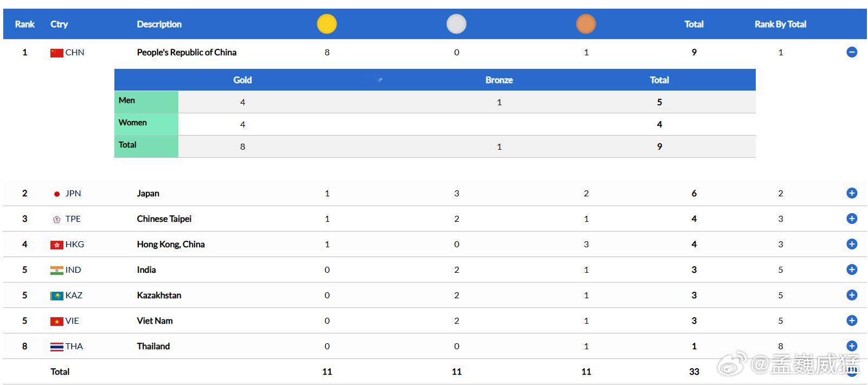Viewport: 868px width, 385px height.
Task: Click the Hong Kong flag icon
Action: (x=57, y=245)
